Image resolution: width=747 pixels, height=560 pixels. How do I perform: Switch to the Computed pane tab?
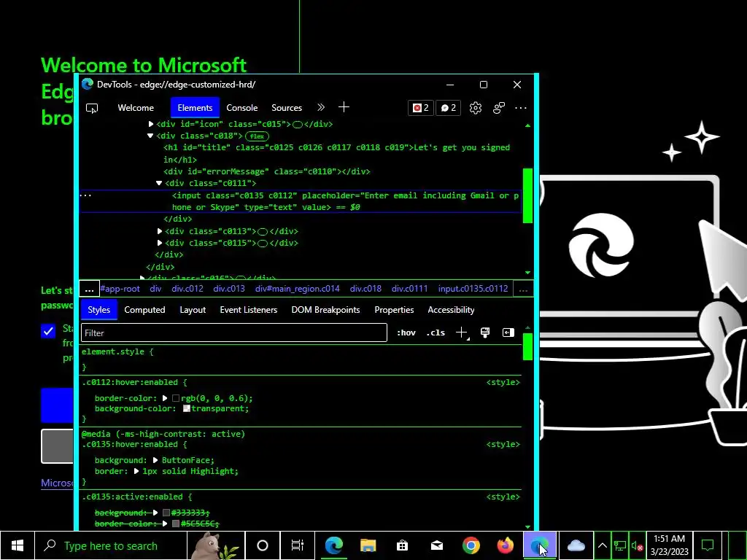point(144,310)
